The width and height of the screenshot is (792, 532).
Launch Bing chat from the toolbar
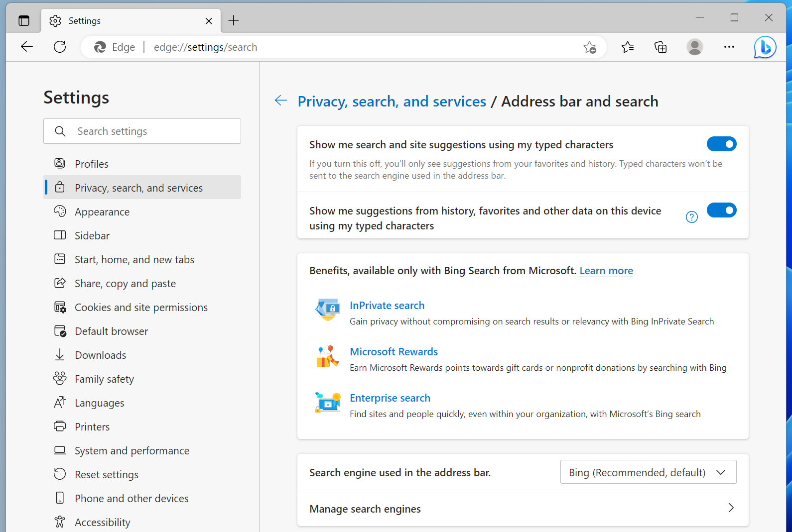[x=765, y=47]
